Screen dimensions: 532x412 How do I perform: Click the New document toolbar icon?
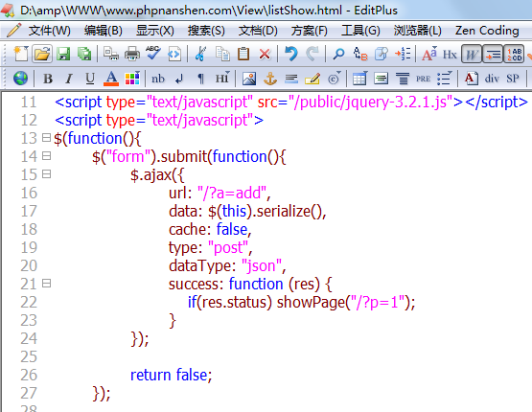(x=21, y=54)
